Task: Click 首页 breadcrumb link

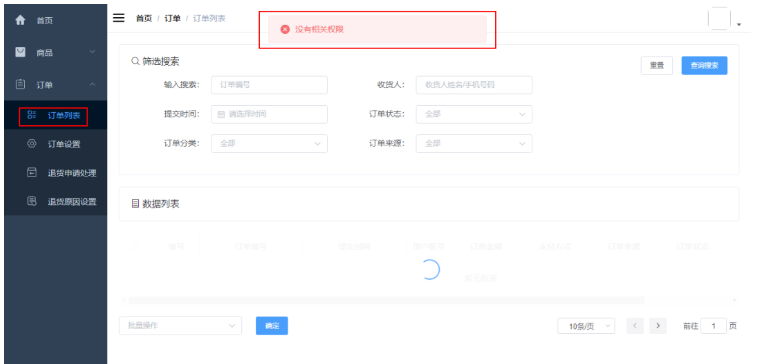Action: 144,18
